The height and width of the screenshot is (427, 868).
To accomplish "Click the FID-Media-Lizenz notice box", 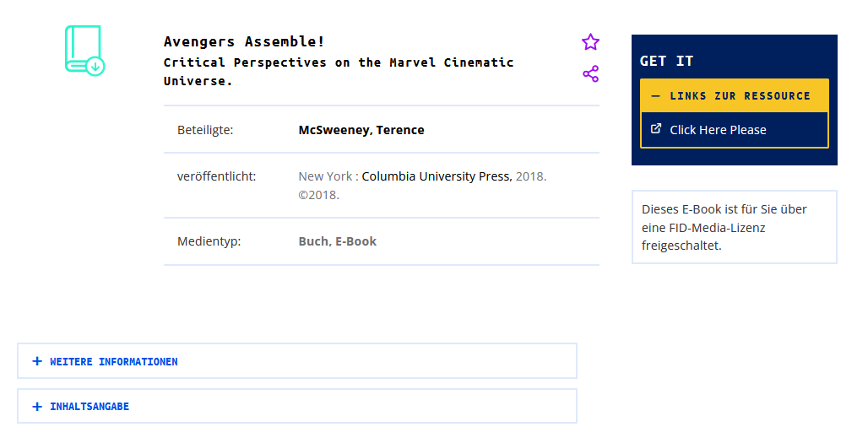I will [x=734, y=227].
